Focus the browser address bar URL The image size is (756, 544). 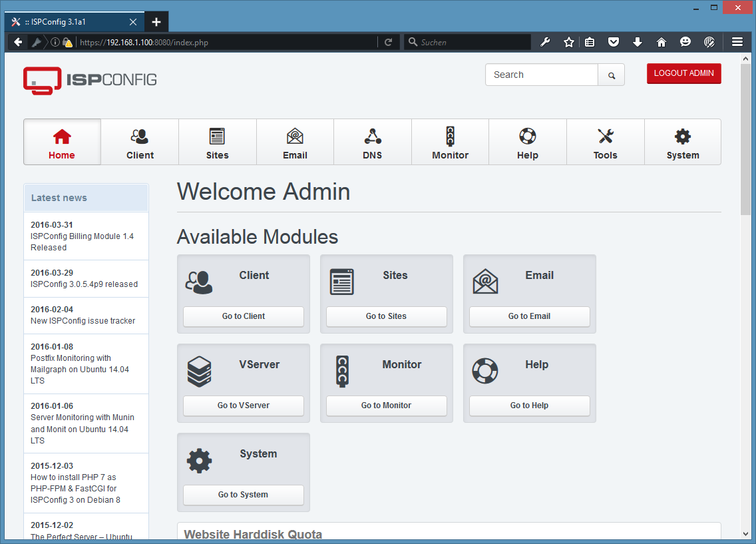point(227,43)
